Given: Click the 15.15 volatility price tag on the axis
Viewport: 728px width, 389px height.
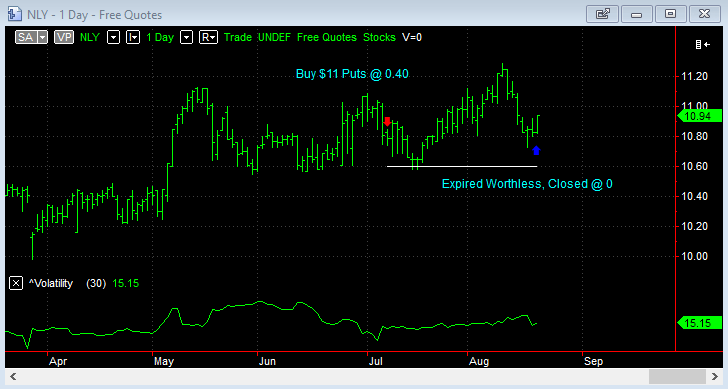Looking at the screenshot, I should coord(700,323).
